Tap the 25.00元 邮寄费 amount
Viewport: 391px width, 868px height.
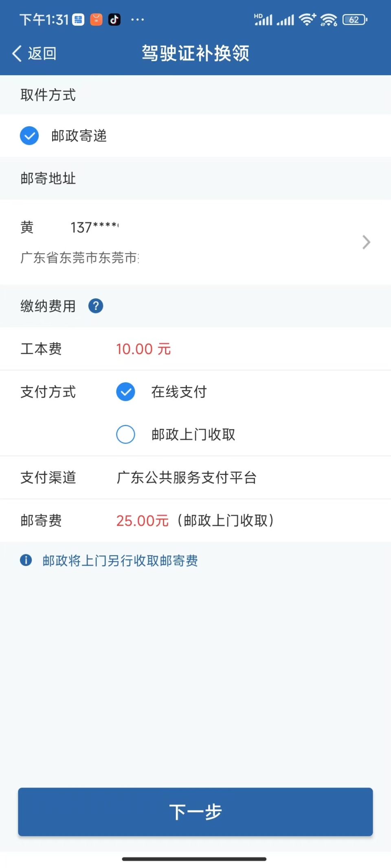tap(142, 520)
